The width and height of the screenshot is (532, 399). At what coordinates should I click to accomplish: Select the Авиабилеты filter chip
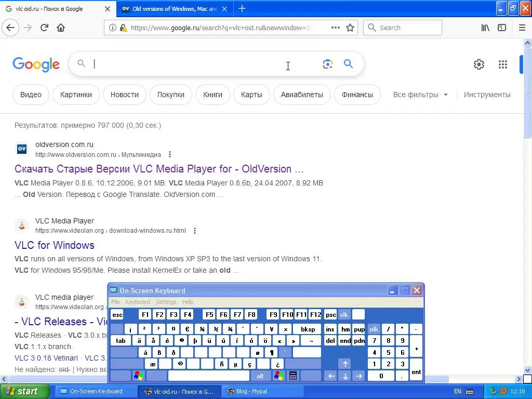[x=302, y=95]
